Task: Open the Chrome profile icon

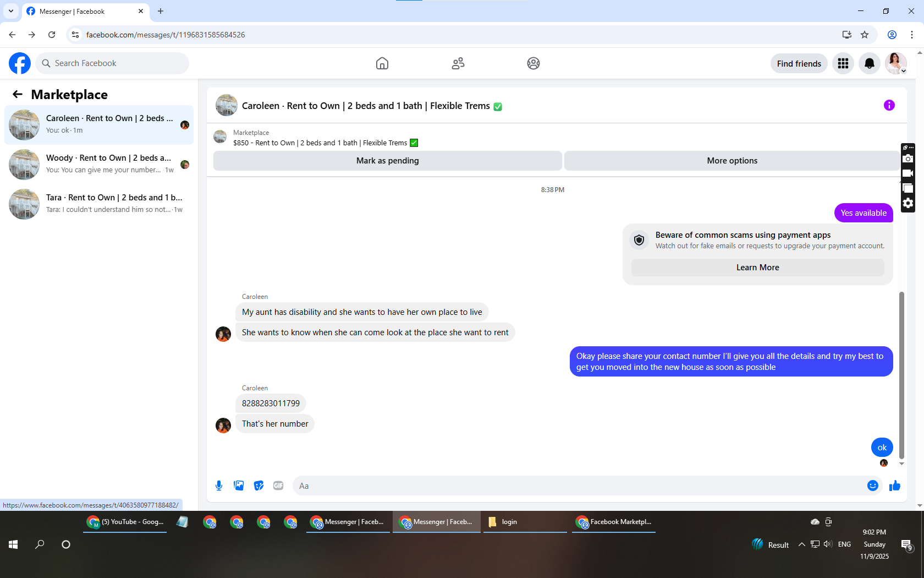Action: coord(892,35)
